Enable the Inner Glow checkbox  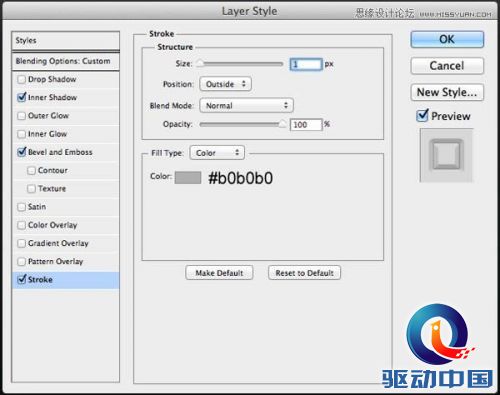(21, 134)
